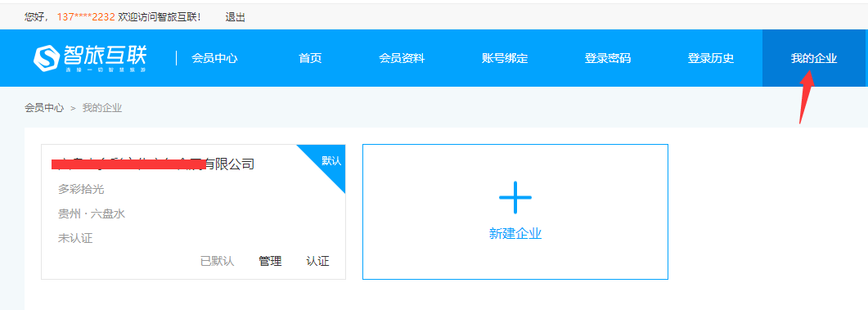The image size is (868, 310).
Task: Click 会员中心 in the header
Action: (215, 58)
